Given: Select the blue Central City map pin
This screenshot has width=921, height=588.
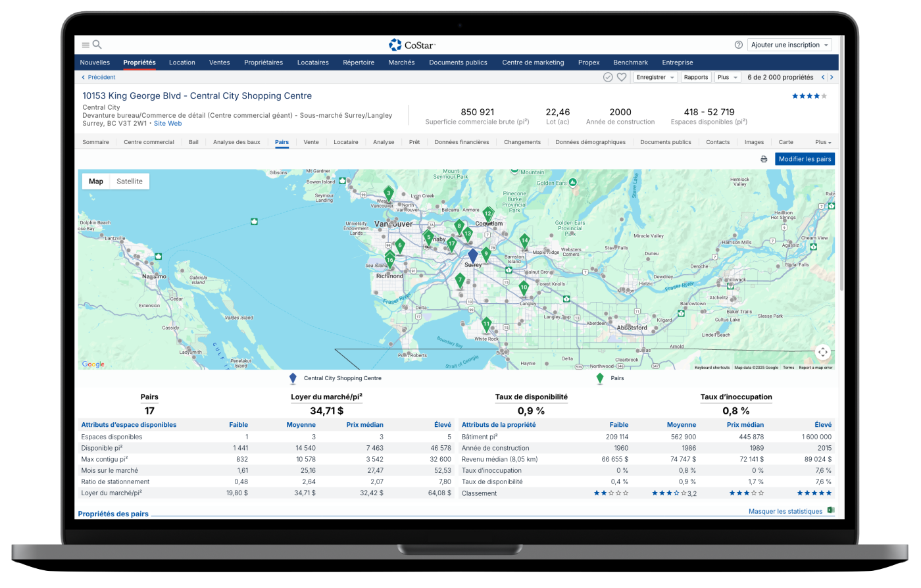Looking at the screenshot, I should point(472,255).
